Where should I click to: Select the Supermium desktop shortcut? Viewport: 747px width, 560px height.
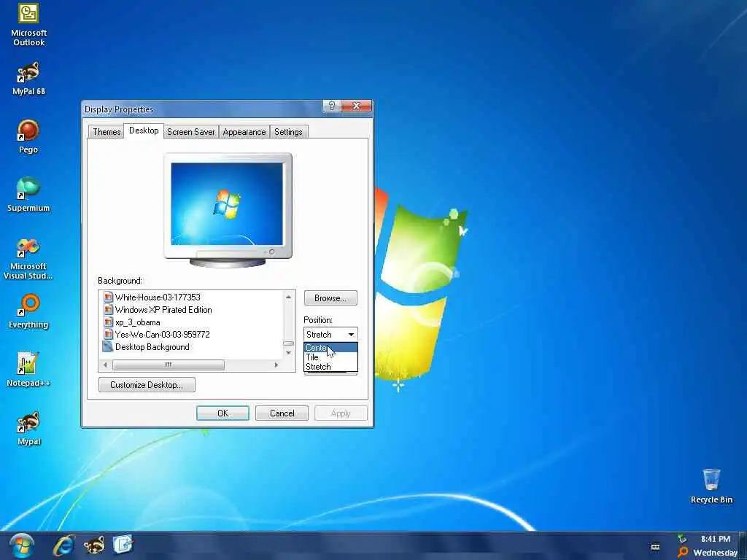[28, 195]
